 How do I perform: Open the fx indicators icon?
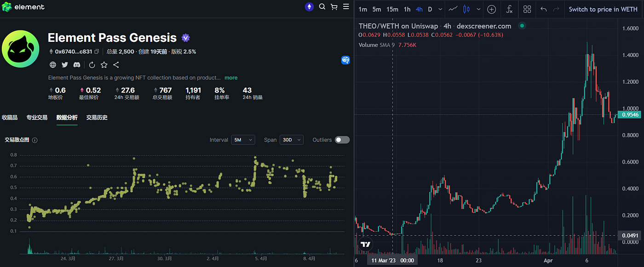[x=509, y=9]
